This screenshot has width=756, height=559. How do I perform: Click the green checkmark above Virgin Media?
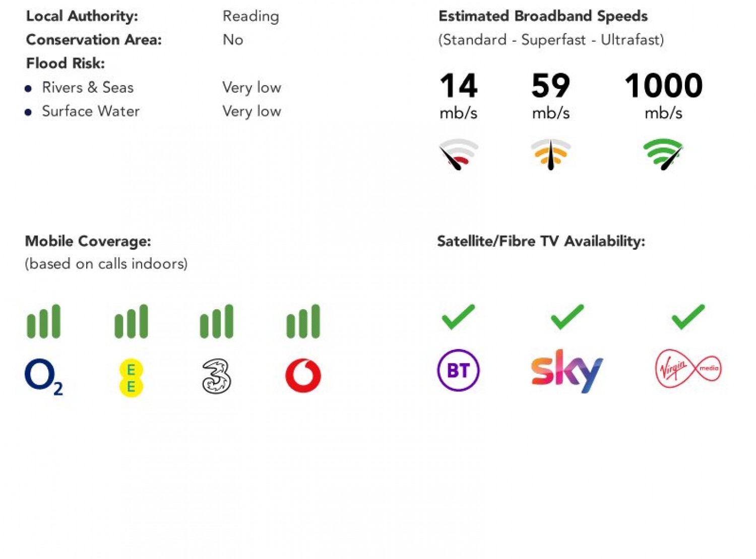coord(688,317)
